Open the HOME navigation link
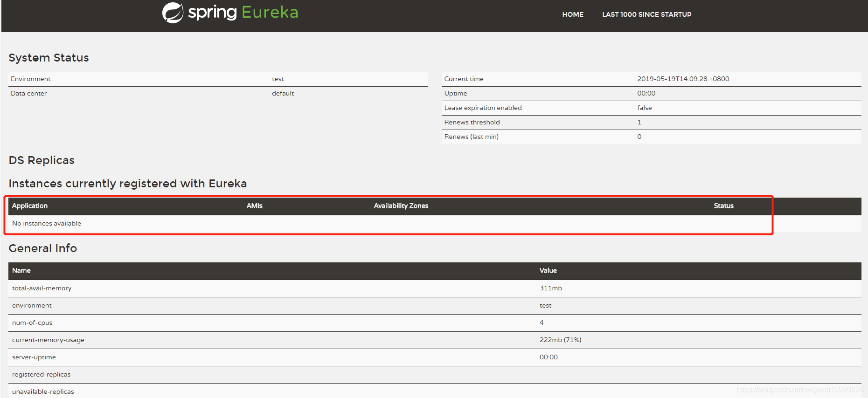Viewport: 868px width, 398px height. click(x=573, y=14)
